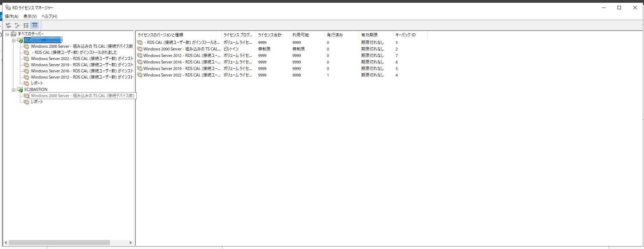Switch to list view in toolbar

(x=26, y=25)
